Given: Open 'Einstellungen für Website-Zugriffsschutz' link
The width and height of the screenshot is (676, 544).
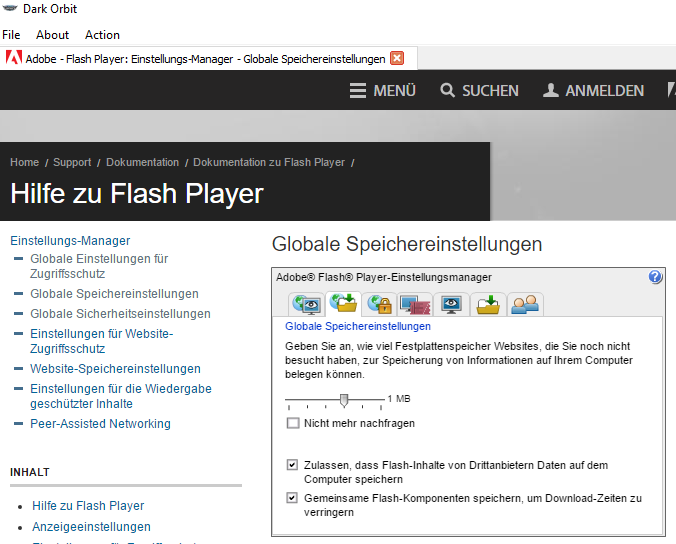Looking at the screenshot, I should tap(101, 341).
